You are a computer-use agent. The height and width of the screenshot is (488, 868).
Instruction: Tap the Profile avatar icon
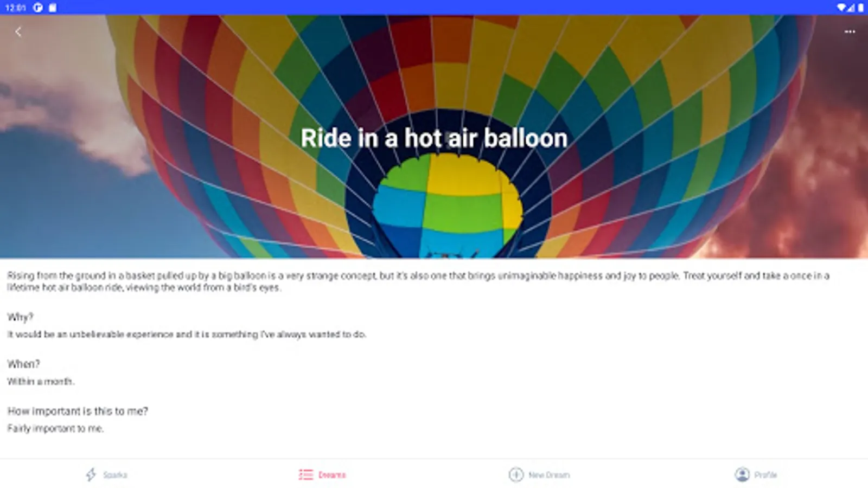[742, 475]
